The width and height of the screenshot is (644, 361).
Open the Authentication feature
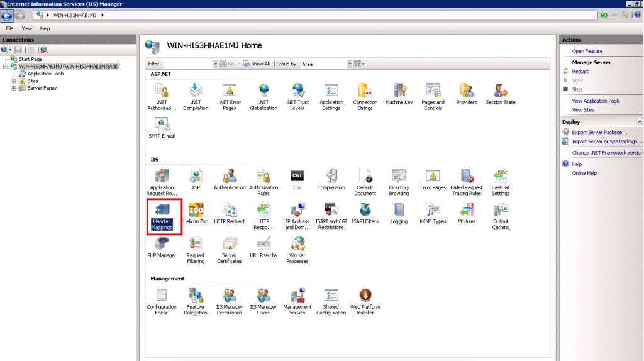[x=229, y=179]
